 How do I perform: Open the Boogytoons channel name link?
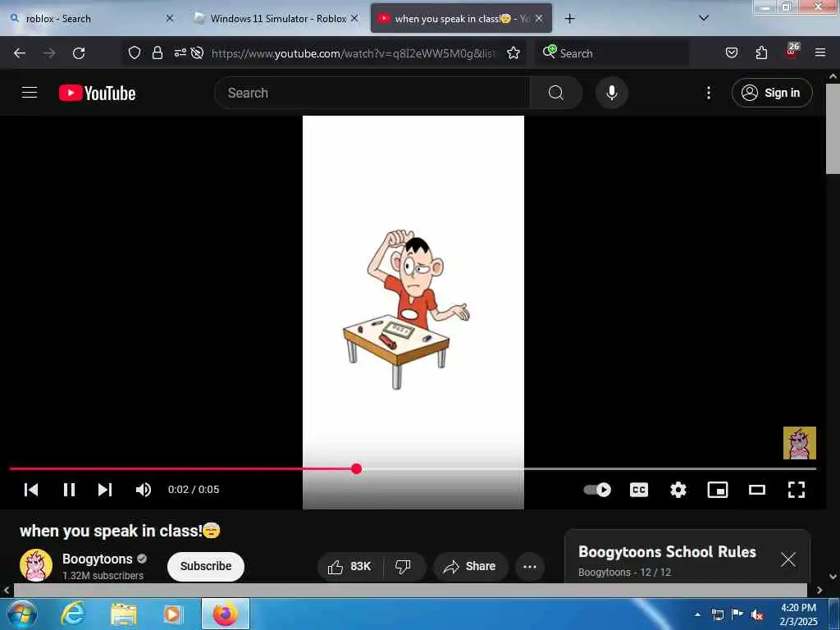[x=97, y=559]
